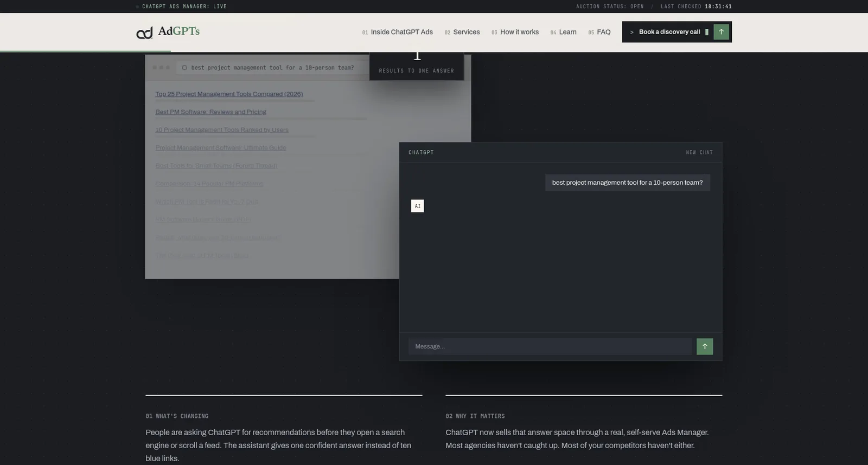Send the message with the green arrow button

(x=705, y=346)
